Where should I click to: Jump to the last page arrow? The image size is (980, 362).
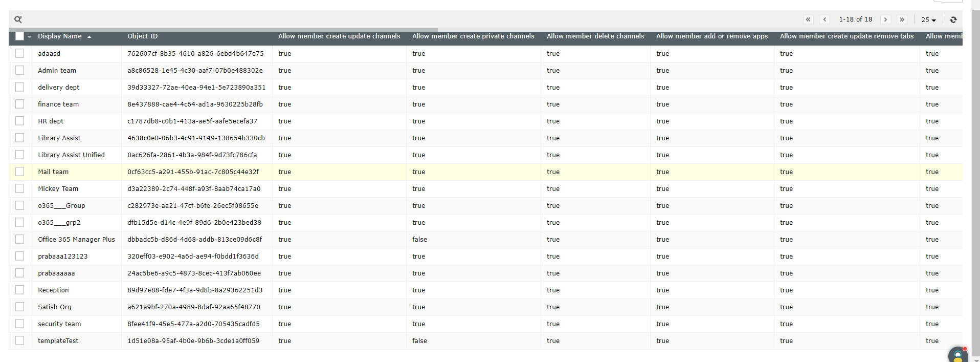click(902, 19)
